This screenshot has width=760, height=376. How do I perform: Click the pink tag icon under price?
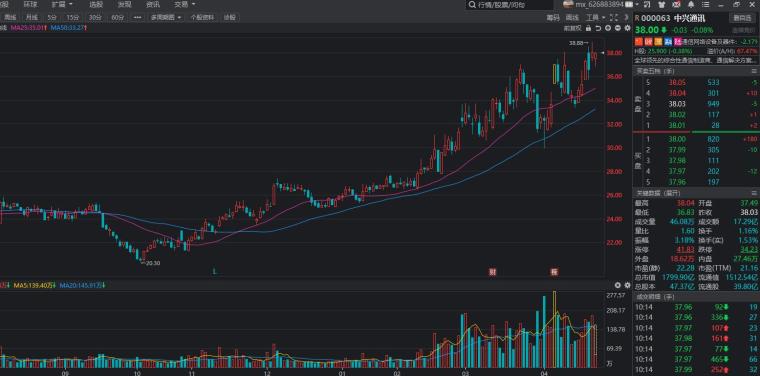click(678, 42)
